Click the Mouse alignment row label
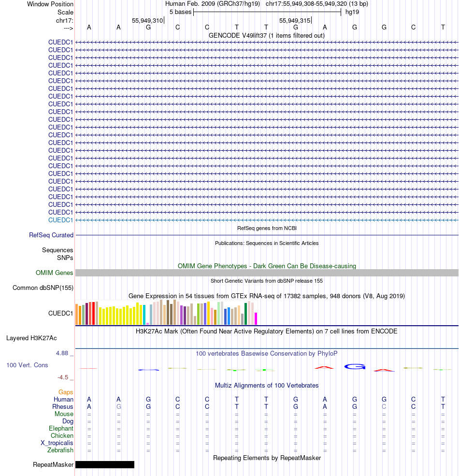Viewport: 459px width, 476px height. click(64, 414)
